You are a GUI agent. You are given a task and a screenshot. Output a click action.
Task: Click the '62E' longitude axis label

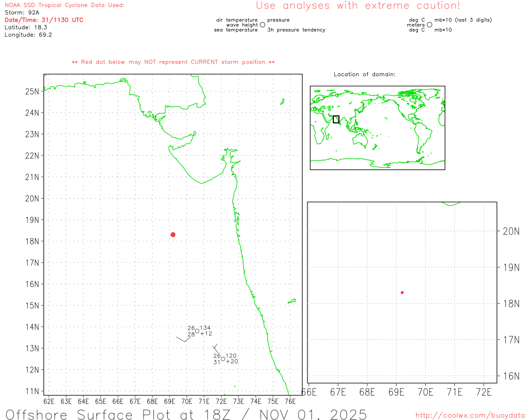click(49, 401)
